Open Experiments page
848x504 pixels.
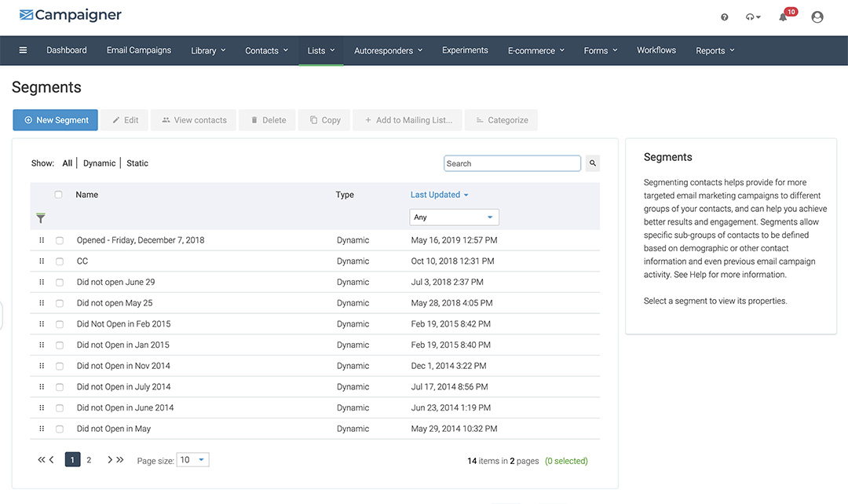pyautogui.click(x=465, y=50)
